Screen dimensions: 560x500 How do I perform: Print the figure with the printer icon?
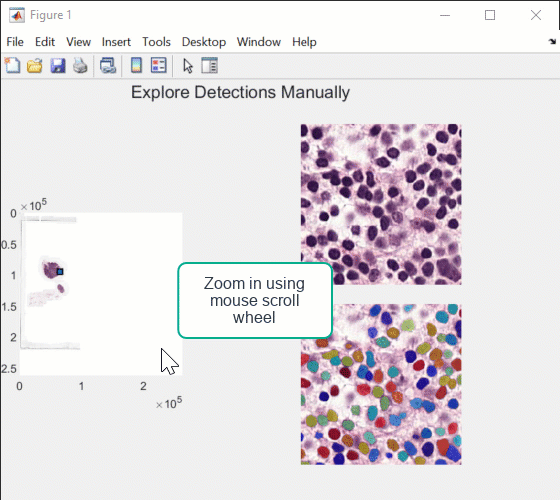tap(80, 66)
